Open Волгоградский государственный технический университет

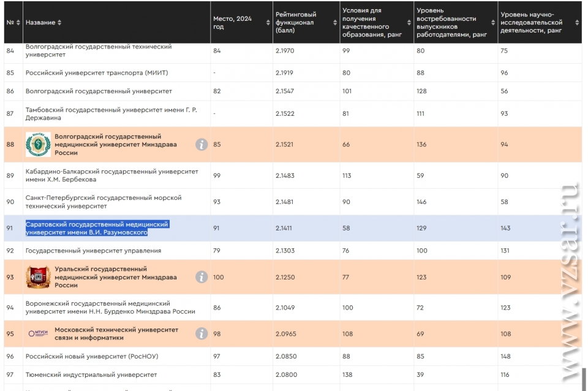click(99, 51)
